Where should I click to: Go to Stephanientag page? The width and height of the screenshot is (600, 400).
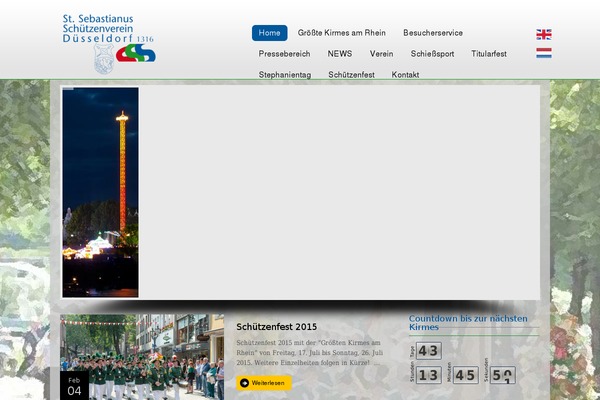(x=285, y=75)
